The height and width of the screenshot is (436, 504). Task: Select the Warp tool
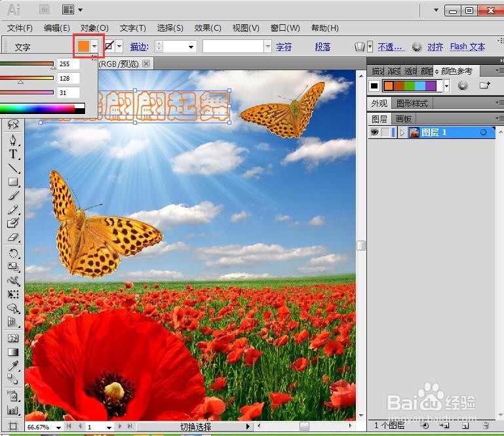coord(13,281)
